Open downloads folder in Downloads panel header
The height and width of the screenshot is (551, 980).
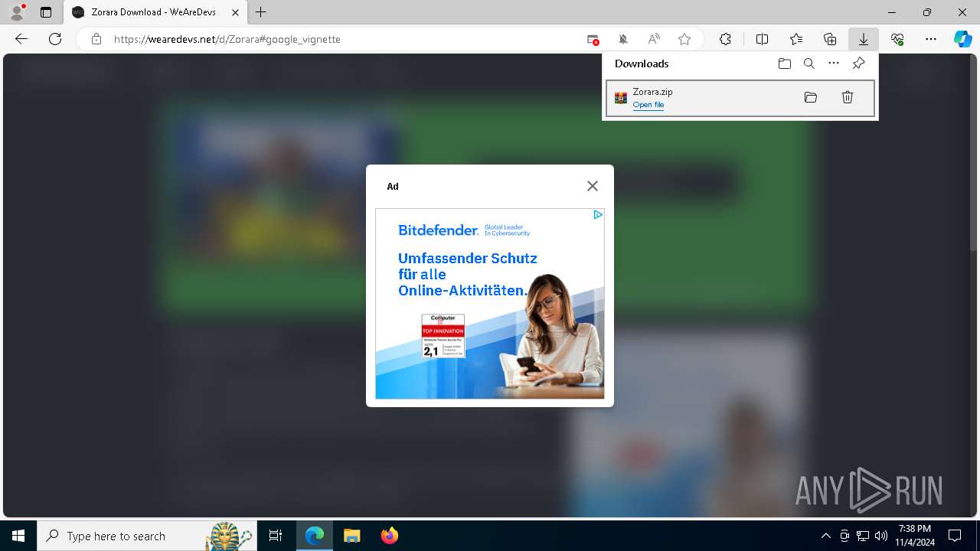point(785,64)
